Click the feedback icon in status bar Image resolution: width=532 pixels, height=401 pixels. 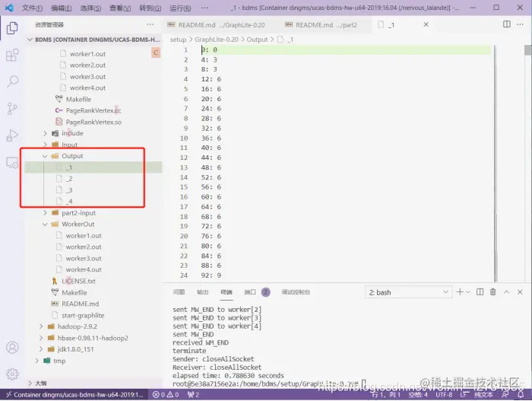505,395
